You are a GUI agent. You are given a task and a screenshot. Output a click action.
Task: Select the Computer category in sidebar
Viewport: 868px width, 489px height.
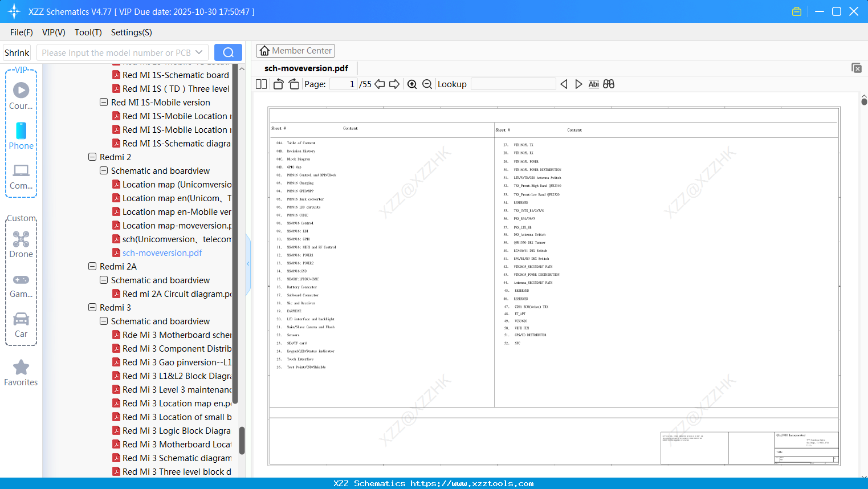point(21,176)
